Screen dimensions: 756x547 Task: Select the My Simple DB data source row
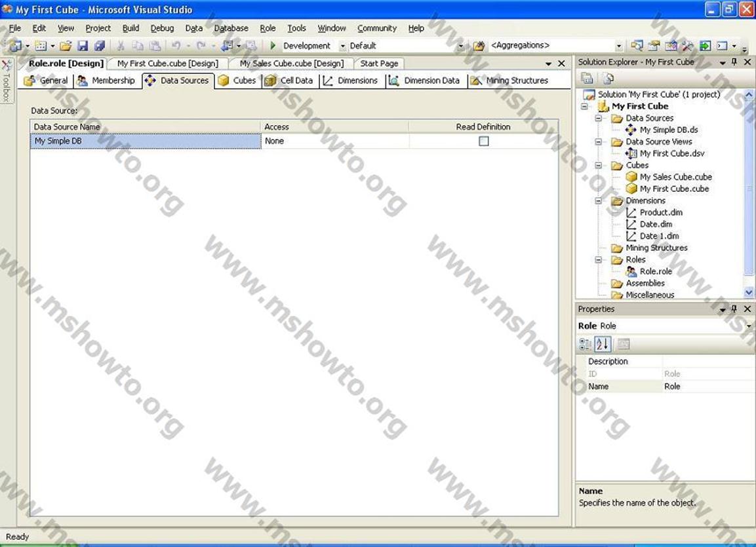coord(145,141)
